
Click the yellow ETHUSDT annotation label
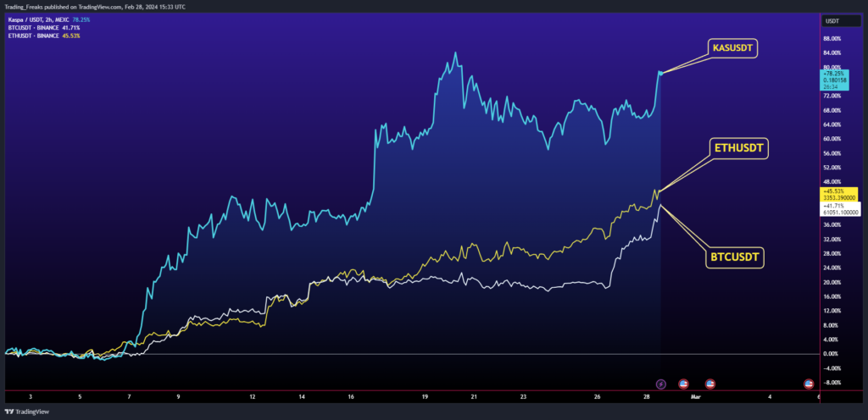[739, 147]
